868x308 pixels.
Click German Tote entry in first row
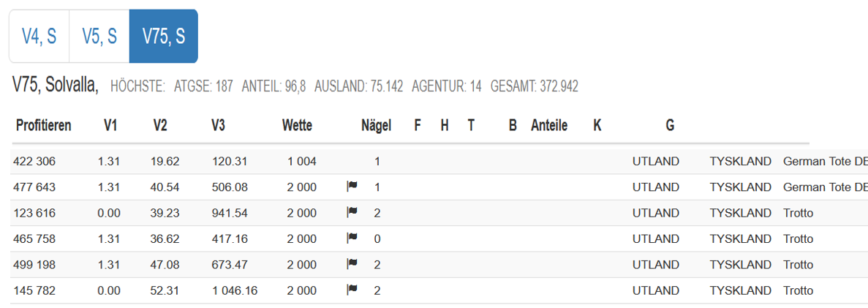(x=826, y=162)
